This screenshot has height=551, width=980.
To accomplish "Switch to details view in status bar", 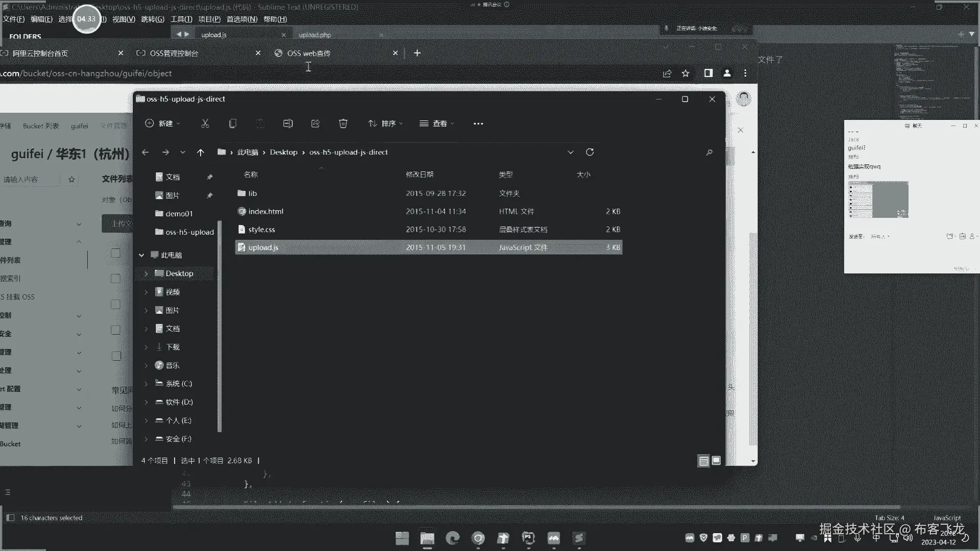I will pos(703,461).
